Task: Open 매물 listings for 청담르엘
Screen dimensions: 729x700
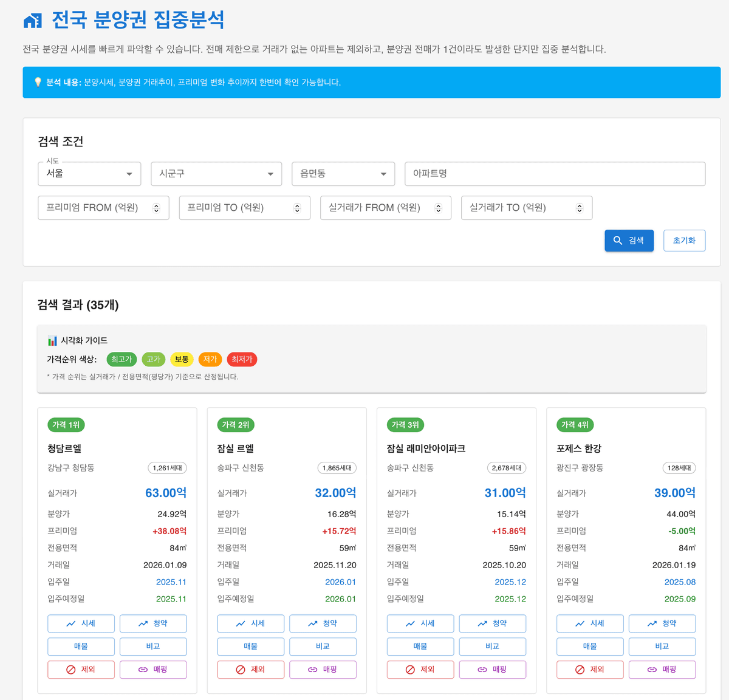Action: (x=81, y=646)
